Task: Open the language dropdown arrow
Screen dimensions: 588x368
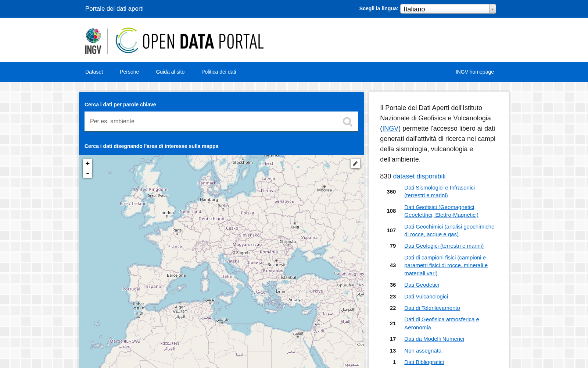Action: [x=492, y=9]
